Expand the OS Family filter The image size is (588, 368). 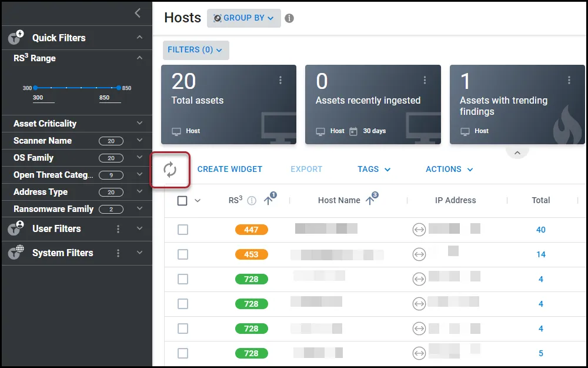[x=139, y=157]
